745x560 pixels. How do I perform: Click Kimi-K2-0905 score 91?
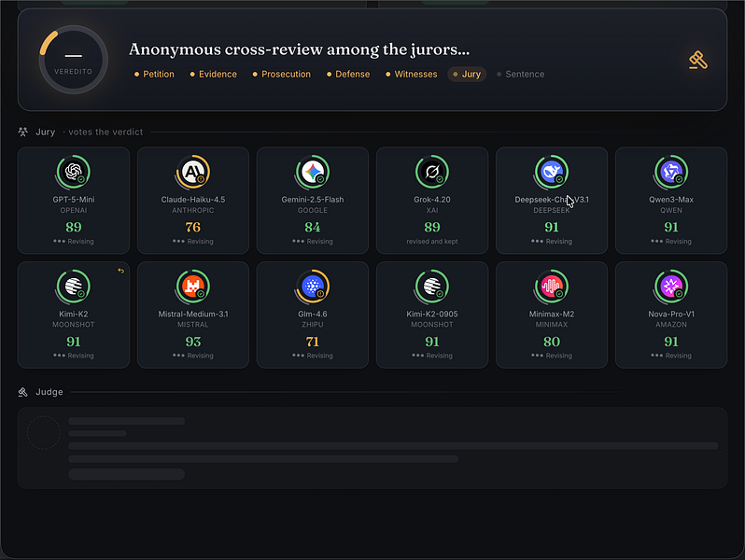pos(432,342)
